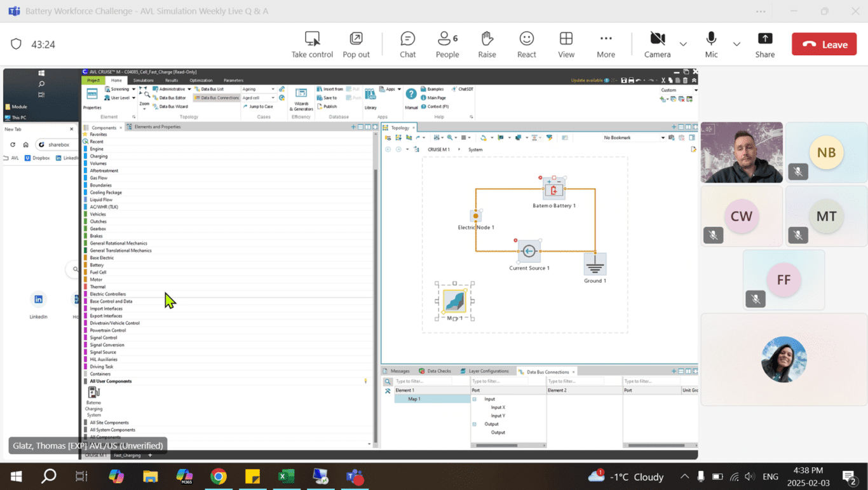Pop out the shared content
The height and width of the screenshot is (490, 868).
[x=356, y=44]
